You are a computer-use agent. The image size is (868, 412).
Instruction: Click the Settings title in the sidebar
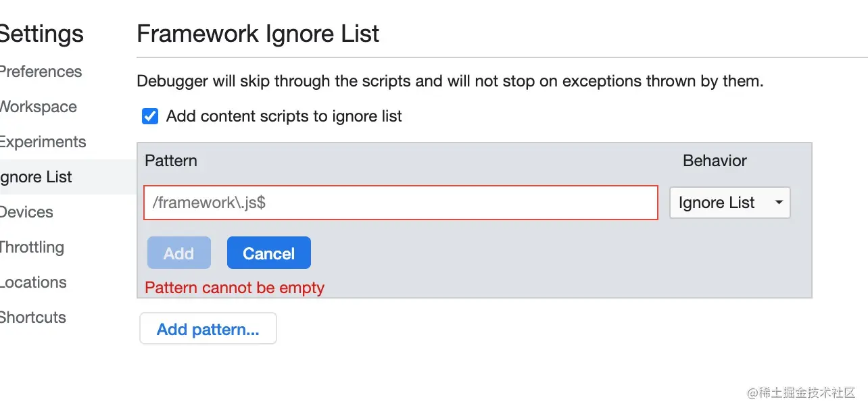[x=42, y=34]
